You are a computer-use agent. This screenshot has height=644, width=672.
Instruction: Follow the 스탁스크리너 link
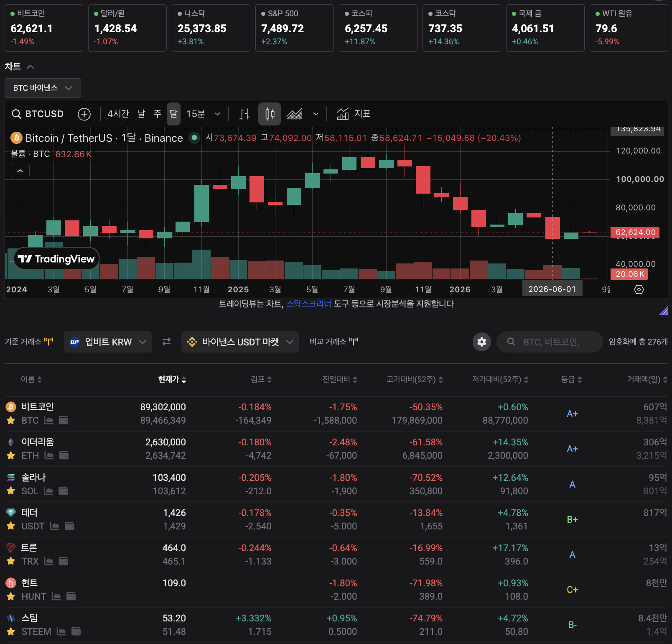coord(308,304)
